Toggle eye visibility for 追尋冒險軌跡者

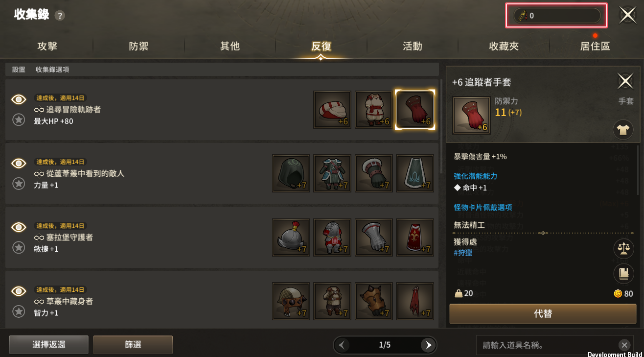click(x=19, y=99)
